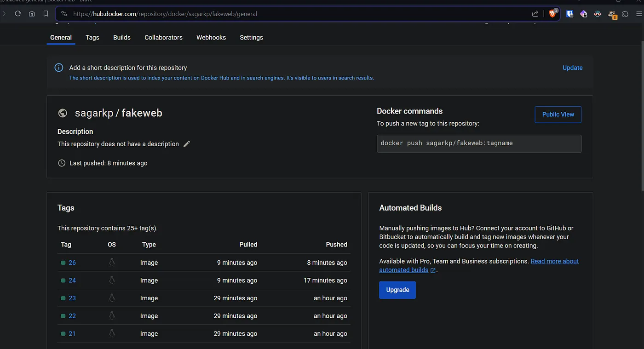Screen dimensions: 644x349
Task: Click the Linux penguin icon for tag 23
Action: click(112, 298)
